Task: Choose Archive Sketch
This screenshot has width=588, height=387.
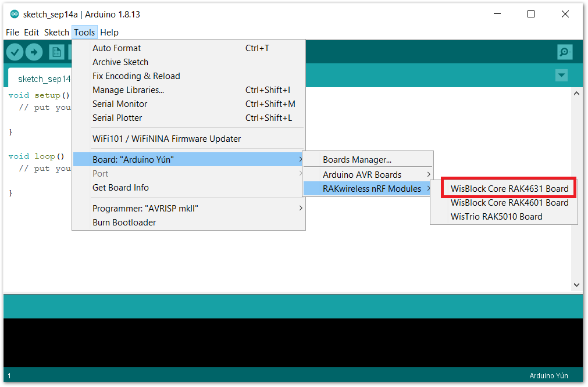Action: [188, 62]
